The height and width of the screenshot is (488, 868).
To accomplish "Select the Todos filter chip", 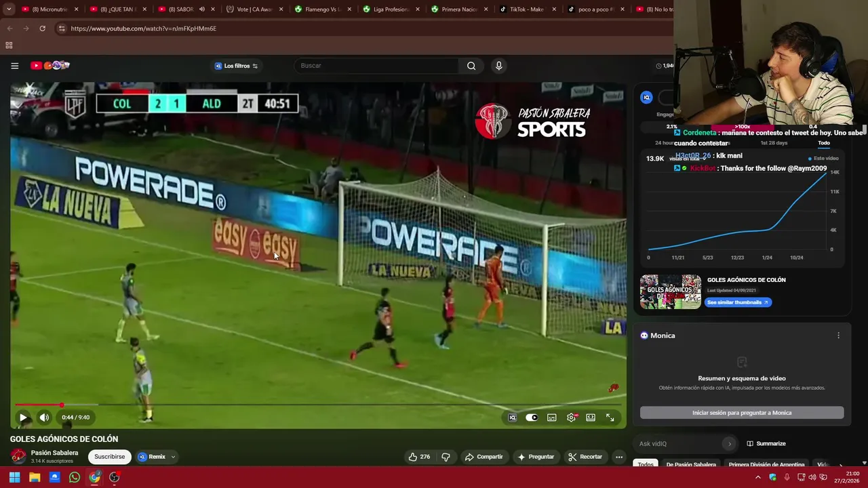I will (646, 464).
